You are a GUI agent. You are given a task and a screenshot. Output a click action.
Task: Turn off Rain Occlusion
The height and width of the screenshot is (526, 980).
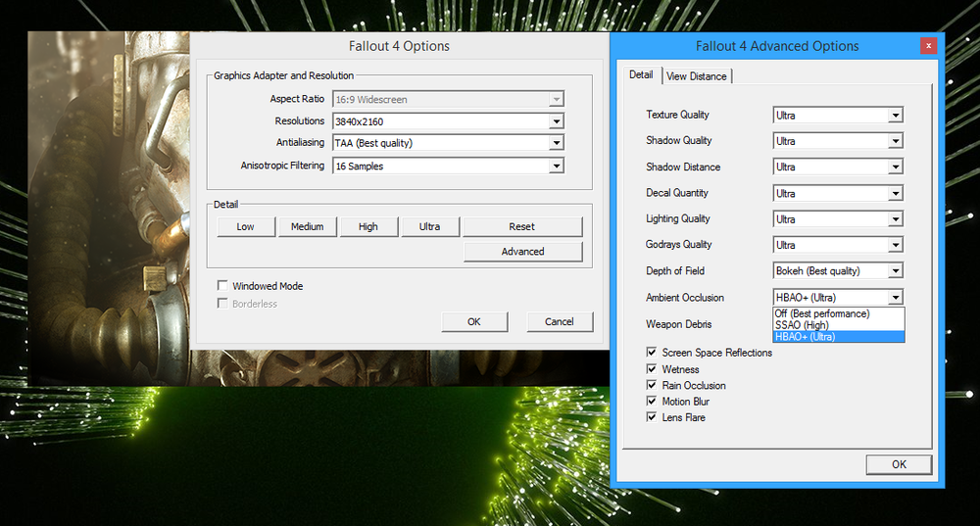[x=652, y=386]
